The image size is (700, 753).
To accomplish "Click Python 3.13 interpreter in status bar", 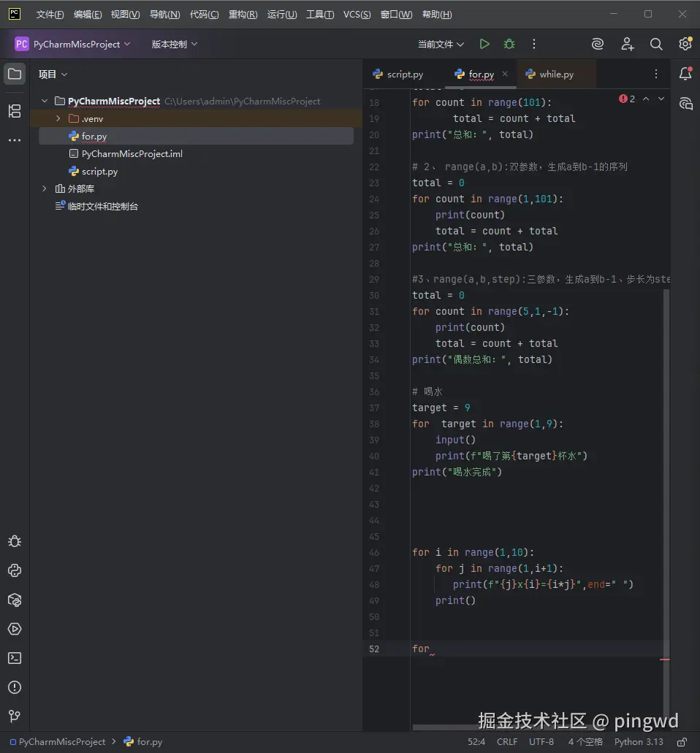I will coord(639,742).
